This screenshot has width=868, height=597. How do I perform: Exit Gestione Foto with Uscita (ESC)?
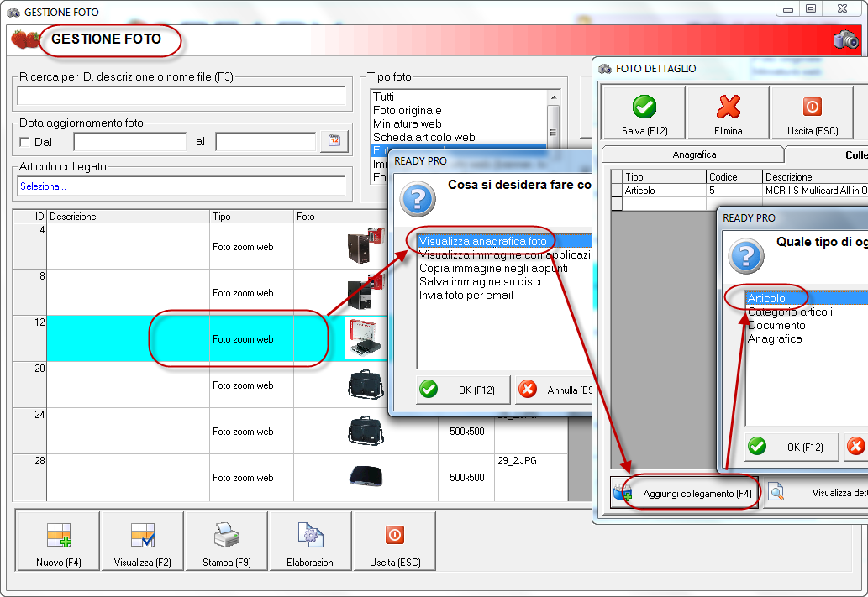(395, 541)
